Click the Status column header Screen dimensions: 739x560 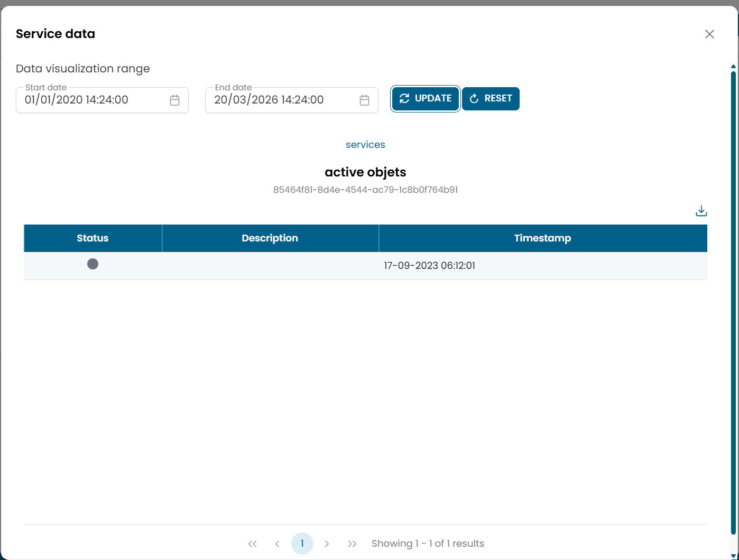pyautogui.click(x=93, y=238)
